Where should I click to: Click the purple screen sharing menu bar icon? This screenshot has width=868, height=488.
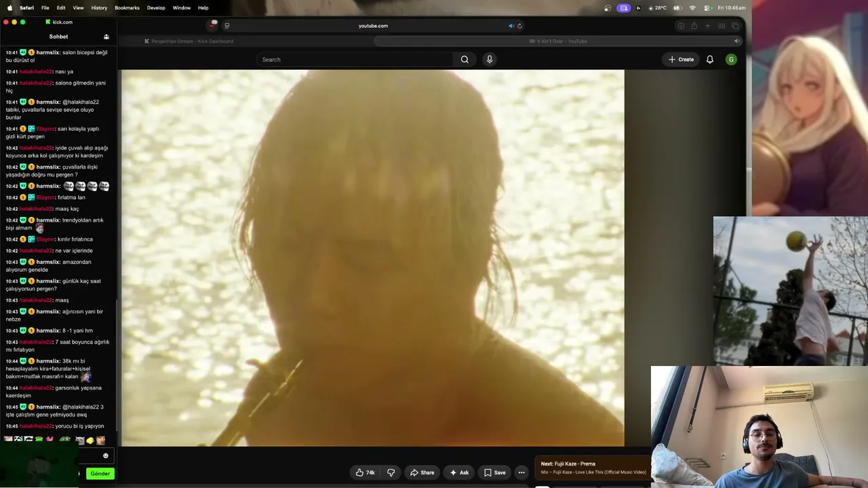pyautogui.click(x=624, y=7)
